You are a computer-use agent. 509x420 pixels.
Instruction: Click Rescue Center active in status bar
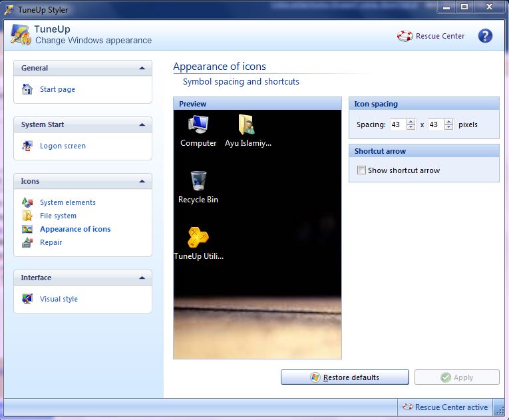pyautogui.click(x=451, y=407)
